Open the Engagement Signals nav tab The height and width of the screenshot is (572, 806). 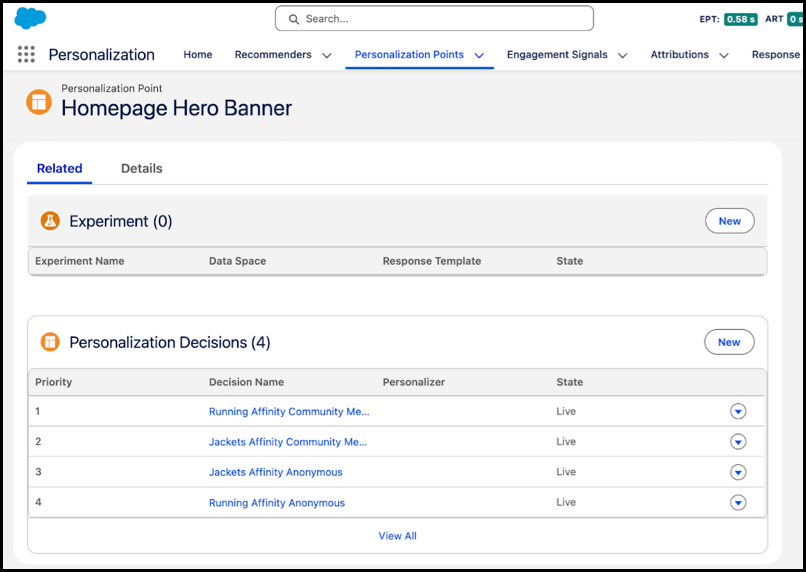[x=557, y=54]
